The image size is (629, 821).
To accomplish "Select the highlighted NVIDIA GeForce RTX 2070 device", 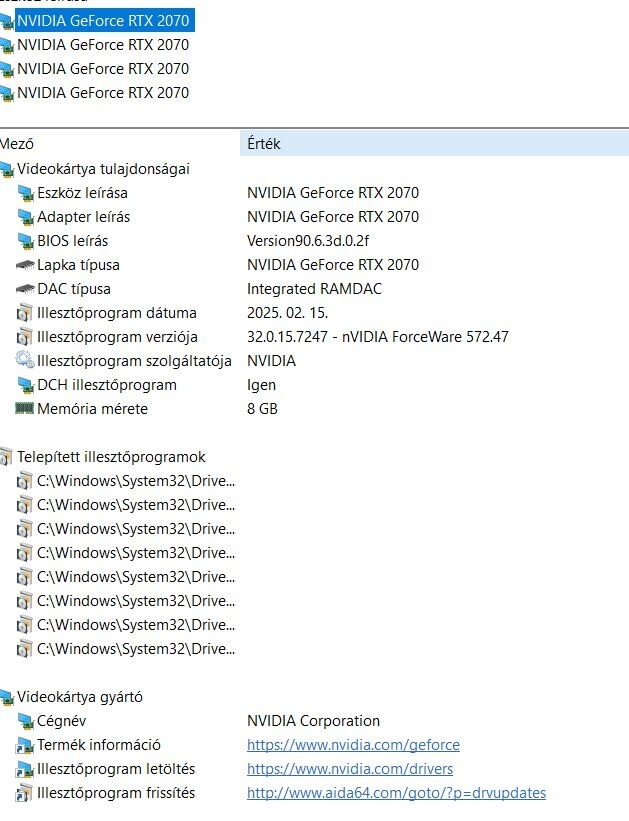I will pos(103,20).
